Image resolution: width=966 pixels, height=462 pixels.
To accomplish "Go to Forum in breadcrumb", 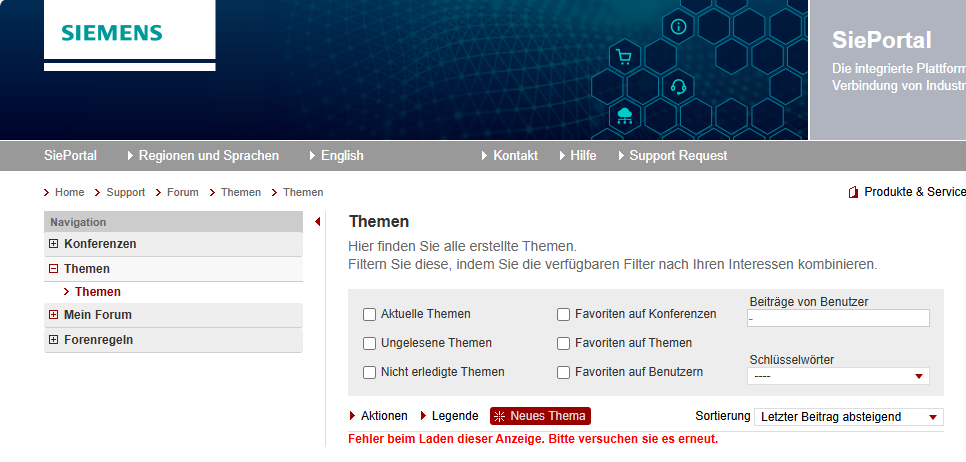I will tap(182, 192).
